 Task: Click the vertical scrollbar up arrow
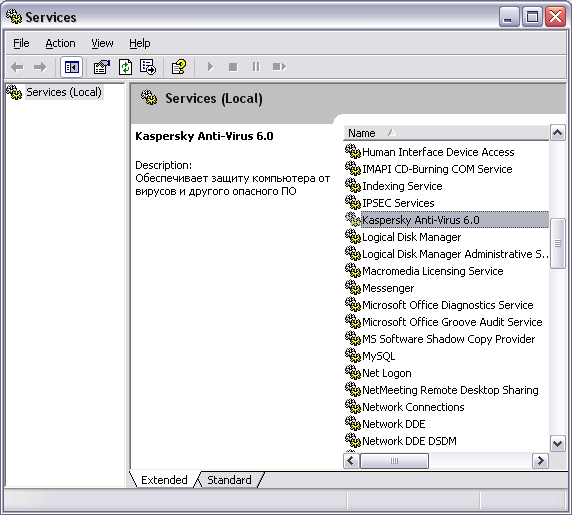tap(557, 133)
